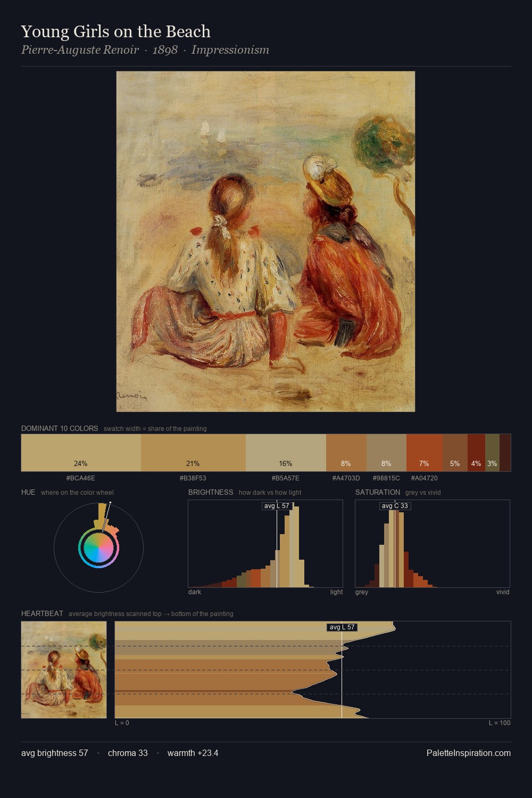Click 'where on the color wheel' caption
Viewport: 532px width, 798px height.
tap(77, 493)
